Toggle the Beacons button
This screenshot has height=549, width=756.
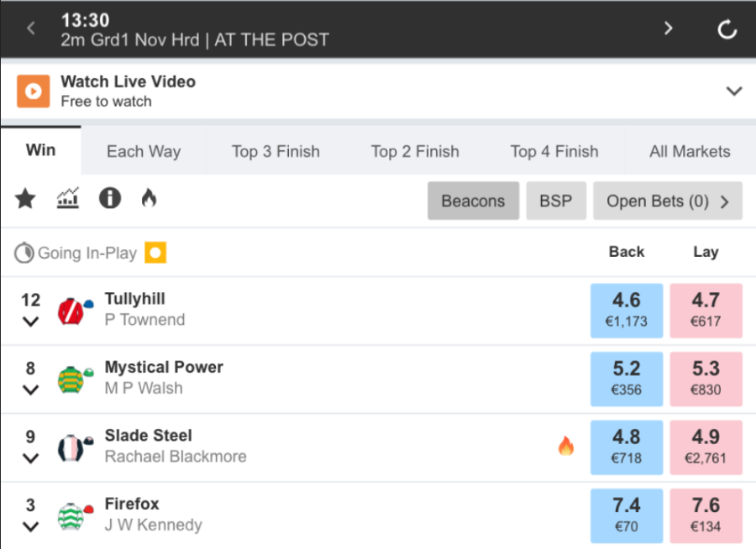point(473,201)
